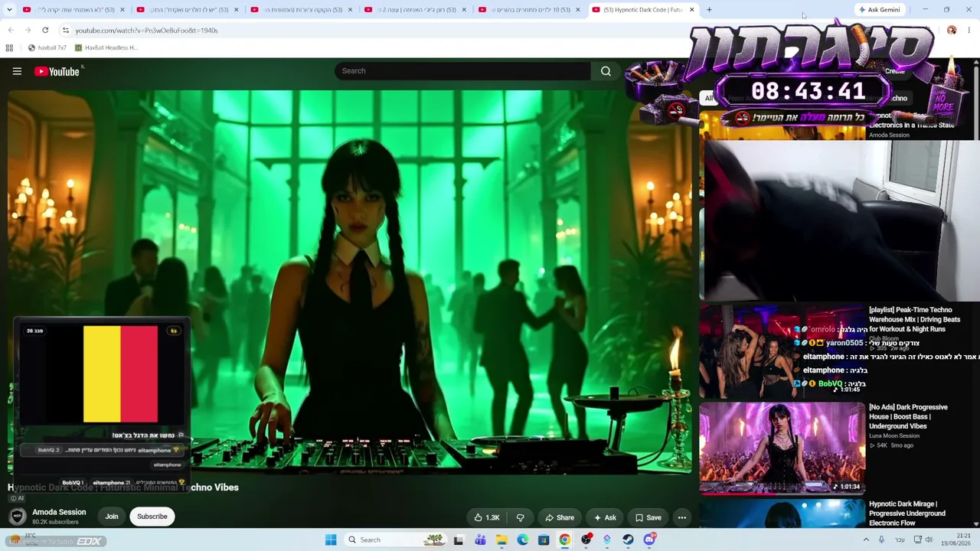Close the Hypnotic Dark Code tab
The height and width of the screenshot is (551, 980).
[691, 10]
